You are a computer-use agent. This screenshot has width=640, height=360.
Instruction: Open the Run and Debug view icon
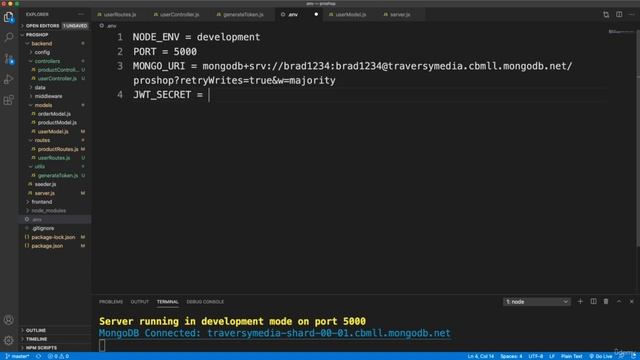tap(9, 79)
